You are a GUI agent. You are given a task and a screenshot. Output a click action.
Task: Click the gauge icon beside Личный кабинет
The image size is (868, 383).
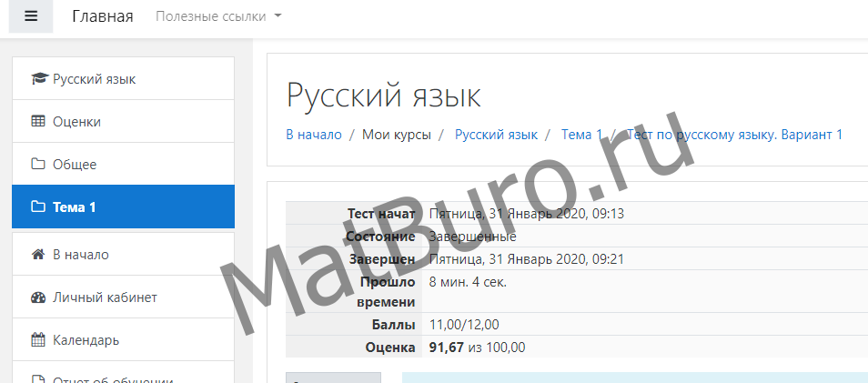tap(38, 297)
